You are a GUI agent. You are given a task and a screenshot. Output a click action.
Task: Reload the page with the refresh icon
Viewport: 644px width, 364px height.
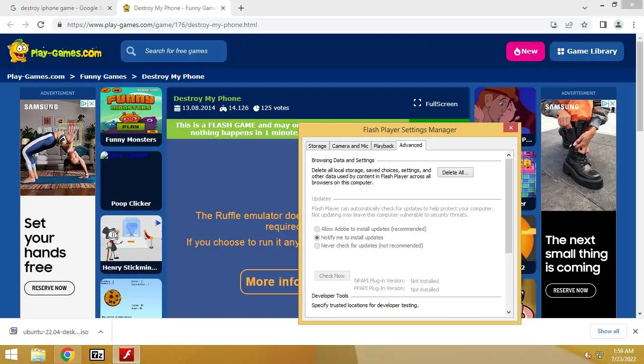point(41,25)
